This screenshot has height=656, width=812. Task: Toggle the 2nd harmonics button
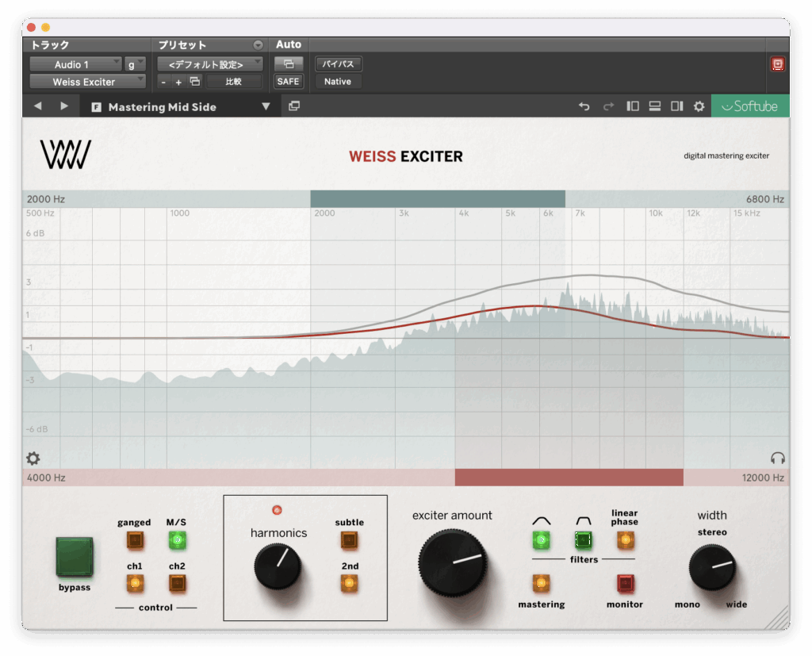(349, 584)
